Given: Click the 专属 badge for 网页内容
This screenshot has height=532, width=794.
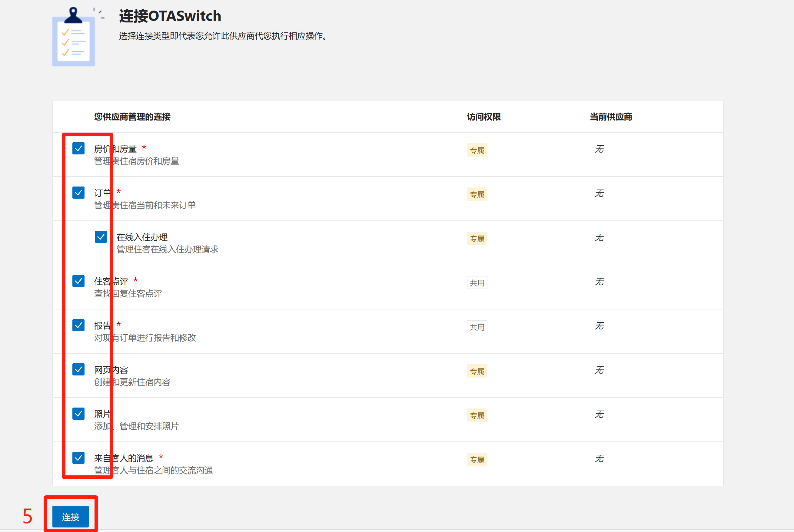Looking at the screenshot, I should point(477,371).
